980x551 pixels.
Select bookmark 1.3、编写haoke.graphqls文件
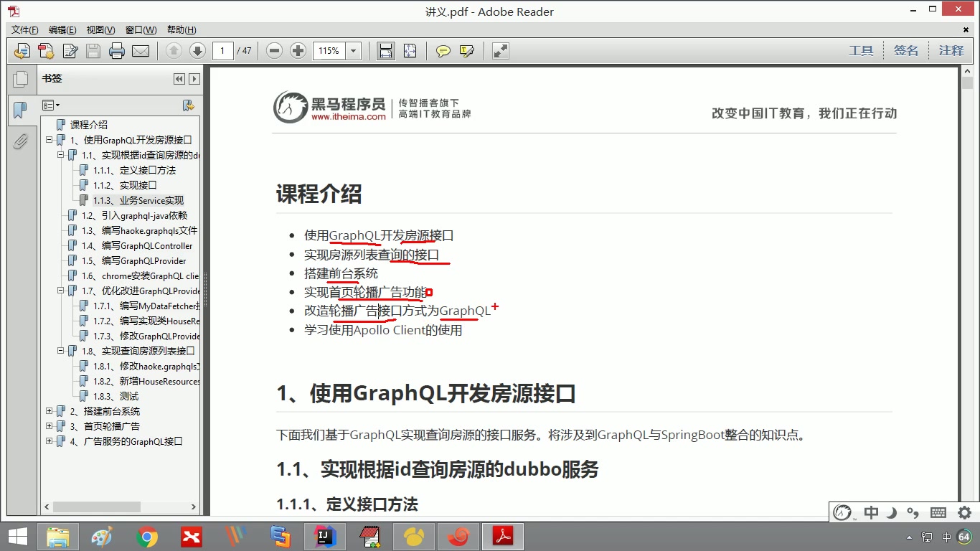click(x=139, y=230)
